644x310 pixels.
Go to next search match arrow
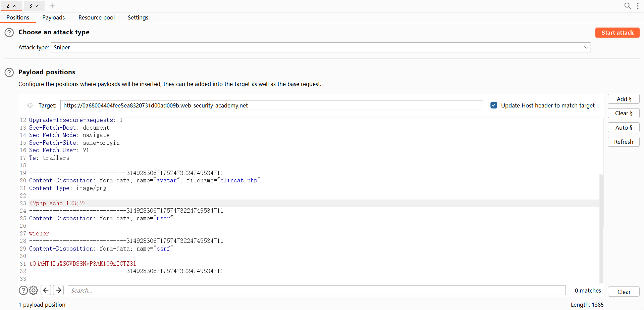coord(58,290)
